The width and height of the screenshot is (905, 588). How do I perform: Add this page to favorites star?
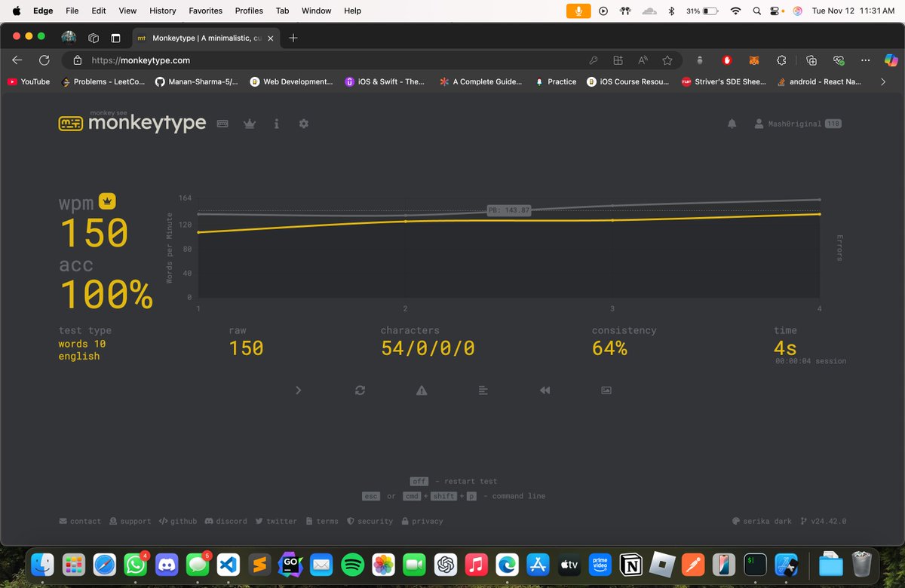tap(667, 60)
